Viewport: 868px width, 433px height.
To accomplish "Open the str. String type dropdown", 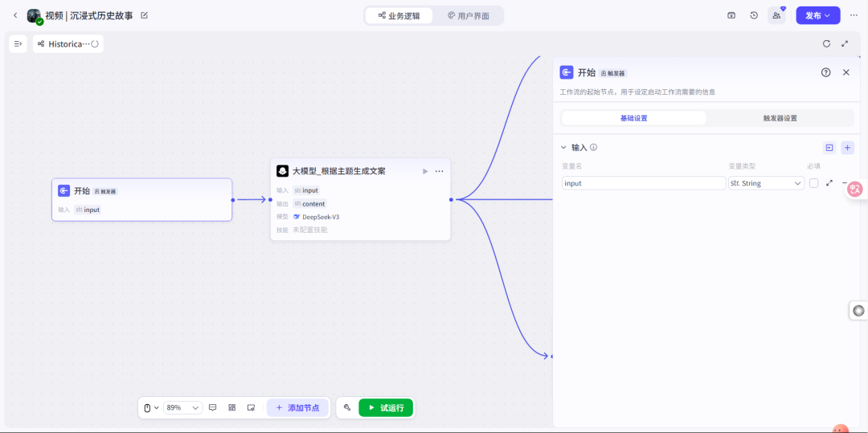I will coord(767,183).
